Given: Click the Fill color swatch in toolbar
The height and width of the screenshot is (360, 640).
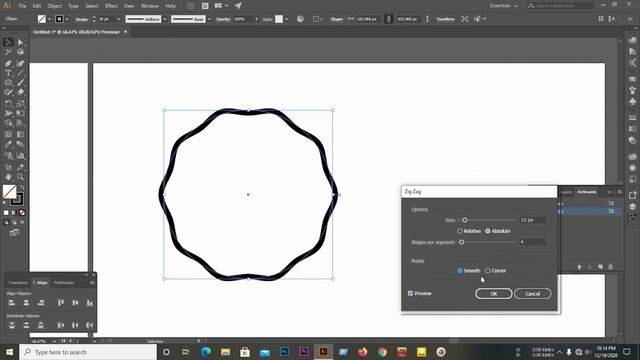Looking at the screenshot, I should [9, 191].
